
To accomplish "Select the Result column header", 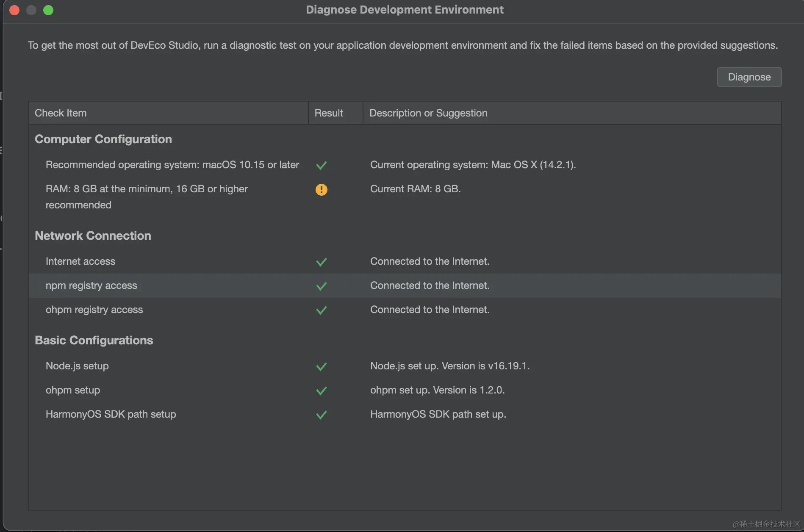I will (329, 113).
